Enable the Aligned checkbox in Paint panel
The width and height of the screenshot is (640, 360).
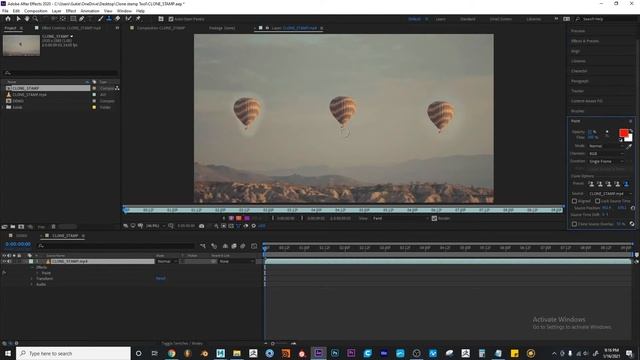tap(574, 201)
